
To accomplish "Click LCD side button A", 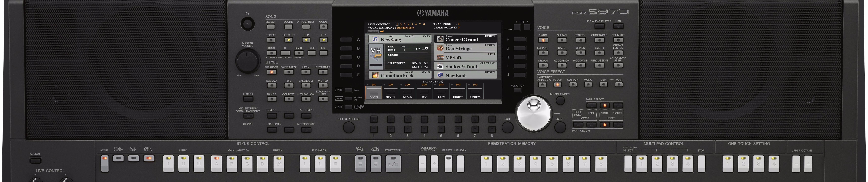I will [346, 39].
